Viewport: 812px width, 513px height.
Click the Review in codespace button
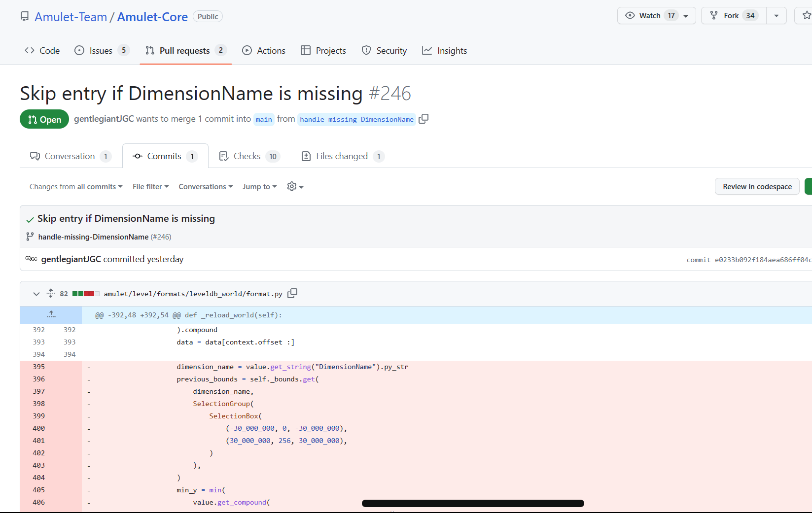click(x=757, y=186)
